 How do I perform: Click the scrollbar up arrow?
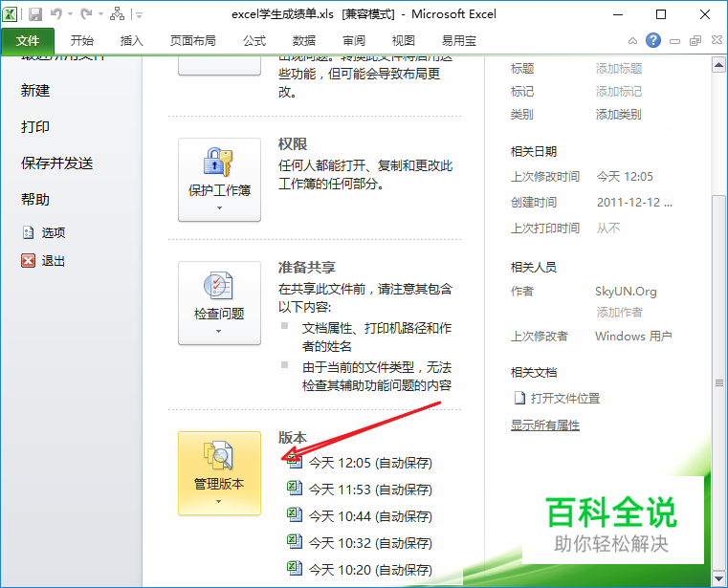pos(718,65)
